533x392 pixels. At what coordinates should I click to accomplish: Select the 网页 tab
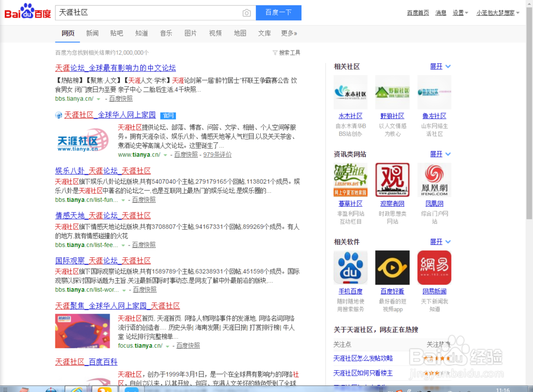point(68,34)
